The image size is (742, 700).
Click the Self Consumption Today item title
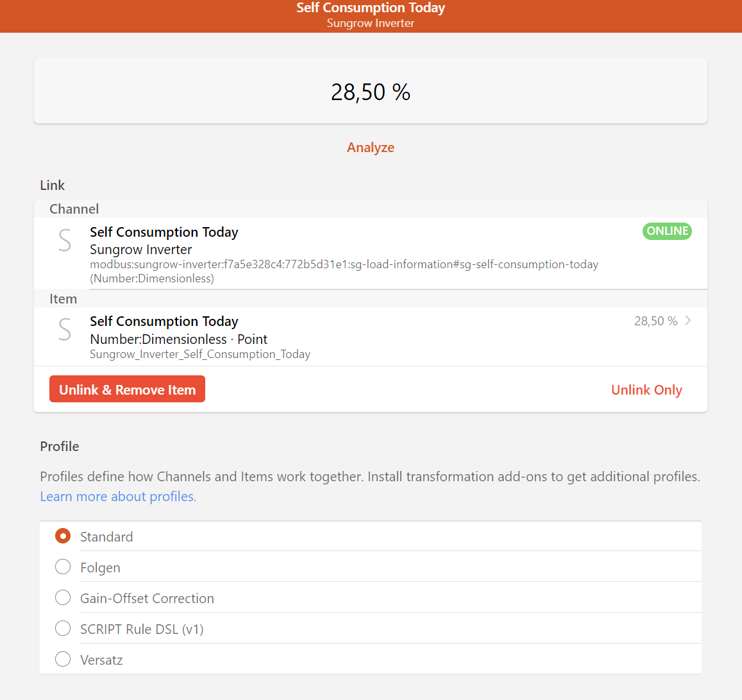pos(164,321)
